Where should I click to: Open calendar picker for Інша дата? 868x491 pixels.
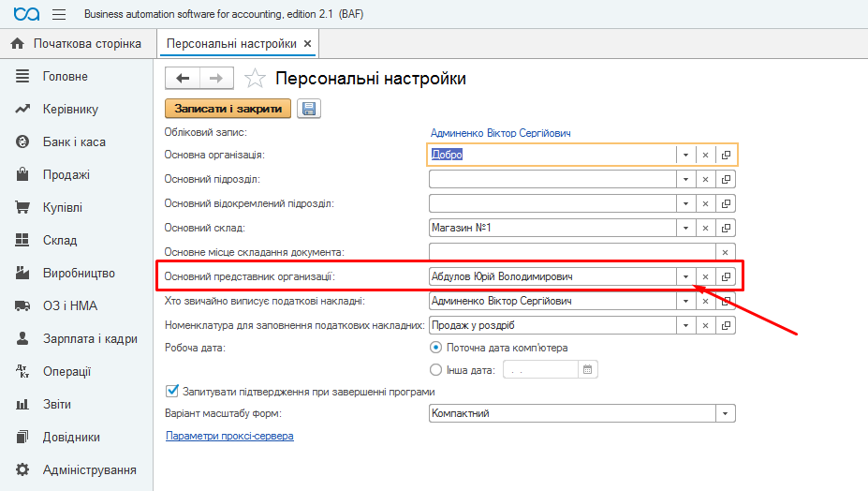click(x=587, y=369)
